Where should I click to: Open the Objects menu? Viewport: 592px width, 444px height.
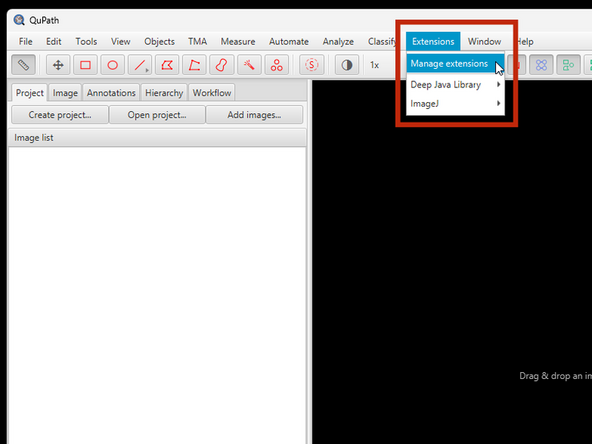tap(159, 42)
